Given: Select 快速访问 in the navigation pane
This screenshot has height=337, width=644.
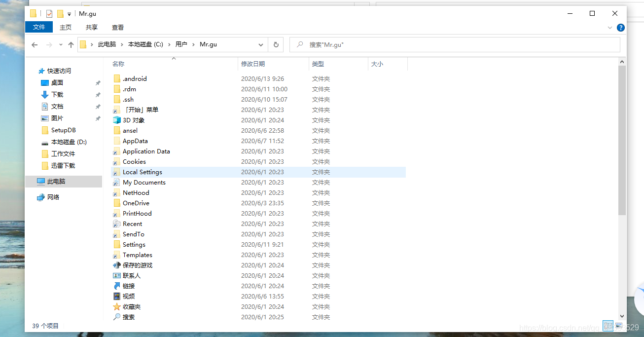Looking at the screenshot, I should 59,71.
